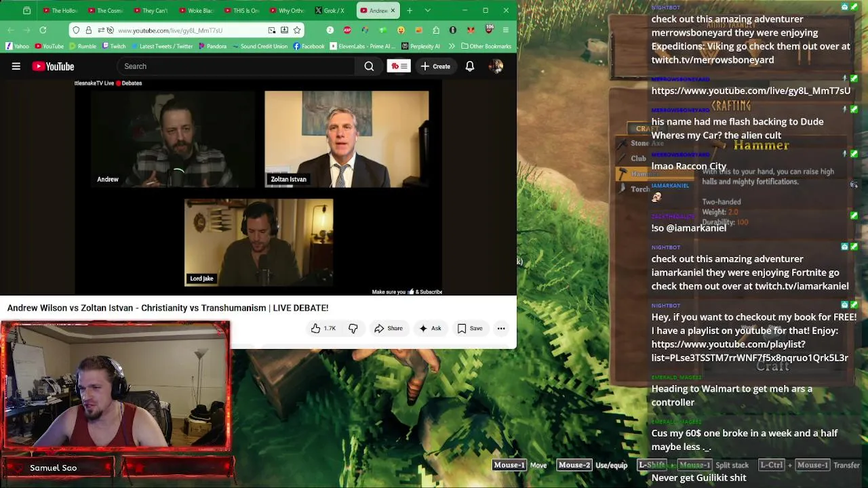Open the YouTube account avatar menu
The image size is (868, 488).
pos(496,66)
